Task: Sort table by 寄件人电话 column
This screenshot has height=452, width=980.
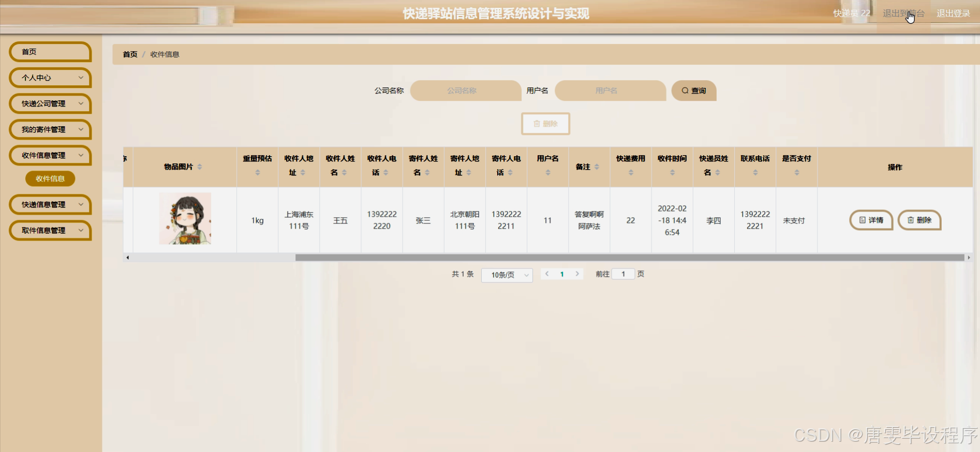Action: (510, 173)
